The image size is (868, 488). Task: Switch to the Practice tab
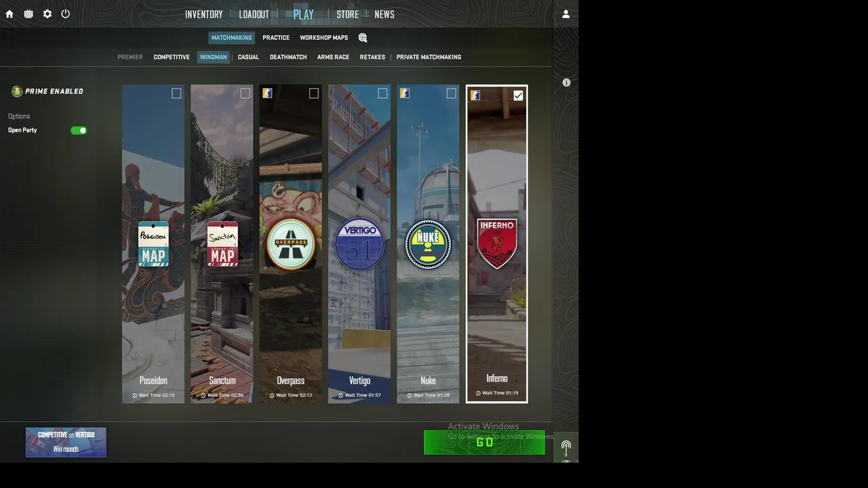pyautogui.click(x=276, y=38)
